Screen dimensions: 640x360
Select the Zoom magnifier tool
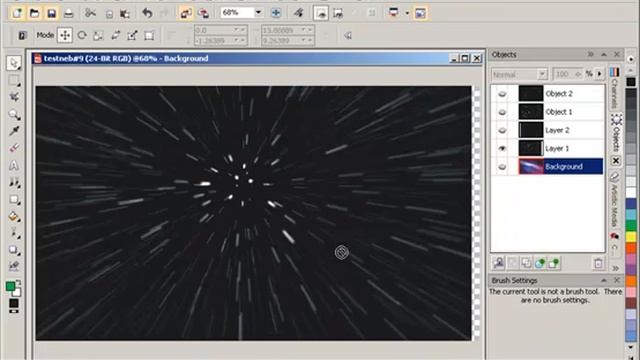(14, 114)
